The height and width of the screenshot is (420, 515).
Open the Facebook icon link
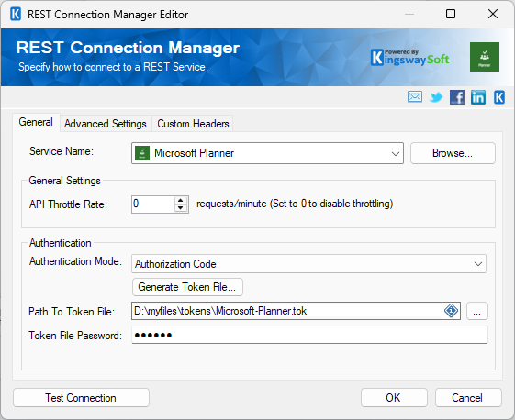pos(457,97)
